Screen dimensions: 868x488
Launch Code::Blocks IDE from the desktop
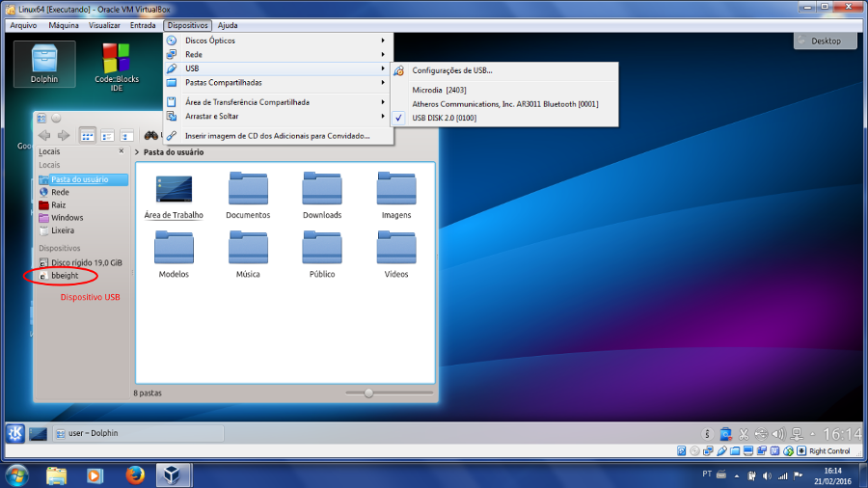click(117, 67)
